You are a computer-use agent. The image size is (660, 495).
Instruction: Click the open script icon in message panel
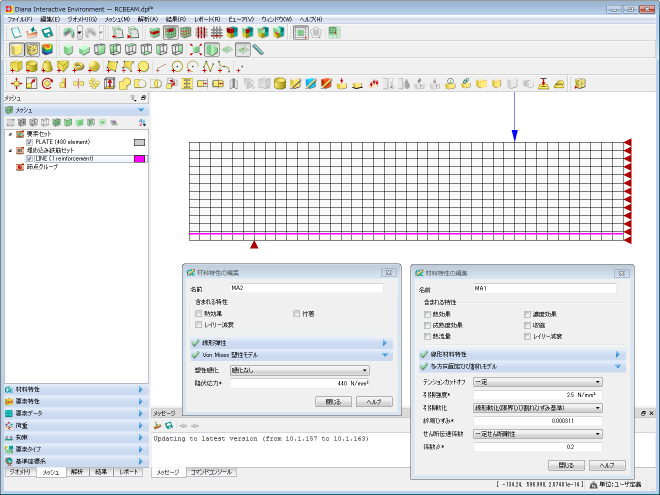click(x=158, y=426)
